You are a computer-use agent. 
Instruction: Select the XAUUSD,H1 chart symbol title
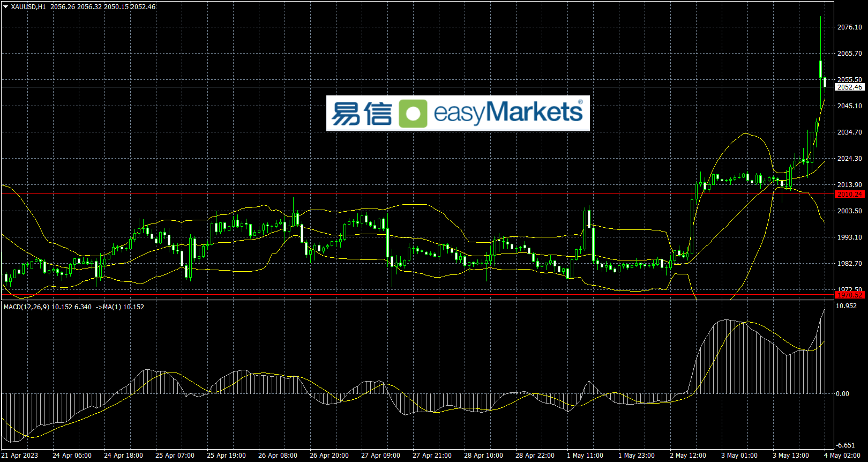pos(28,7)
